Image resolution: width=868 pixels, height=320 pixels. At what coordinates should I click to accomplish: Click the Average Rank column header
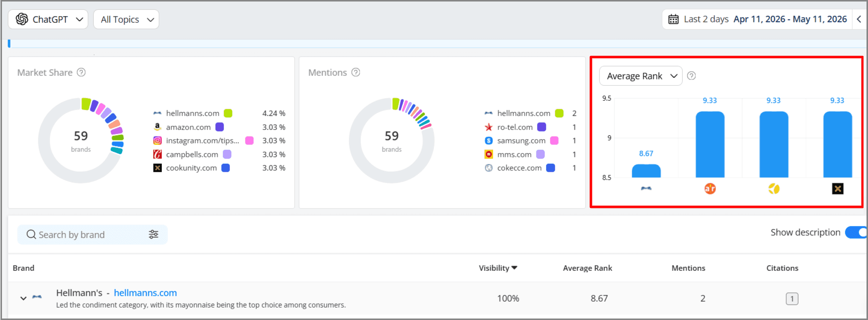point(587,268)
